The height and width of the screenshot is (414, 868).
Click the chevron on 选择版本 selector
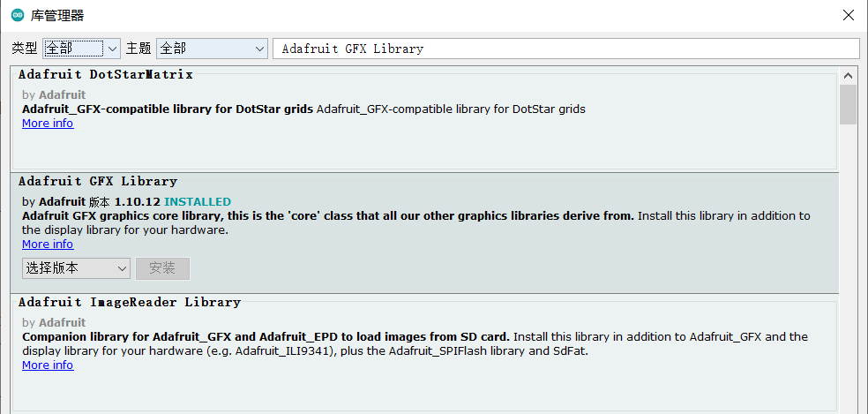(x=123, y=268)
